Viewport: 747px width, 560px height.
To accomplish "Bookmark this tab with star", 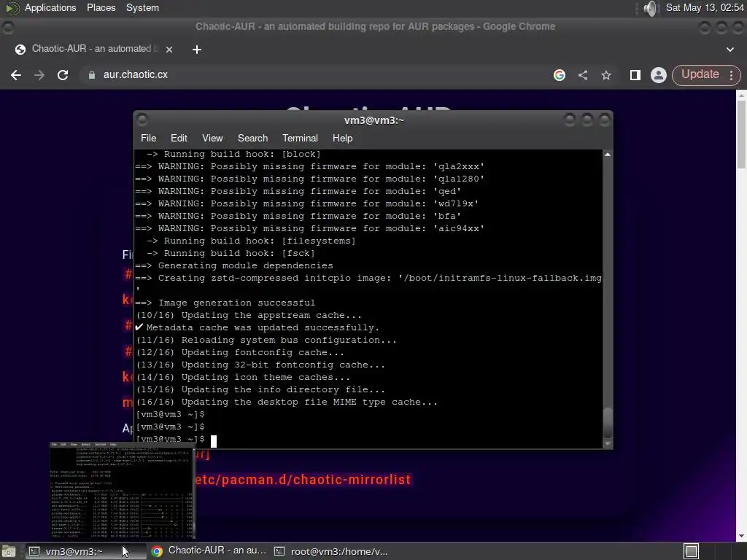I will 606,75.
